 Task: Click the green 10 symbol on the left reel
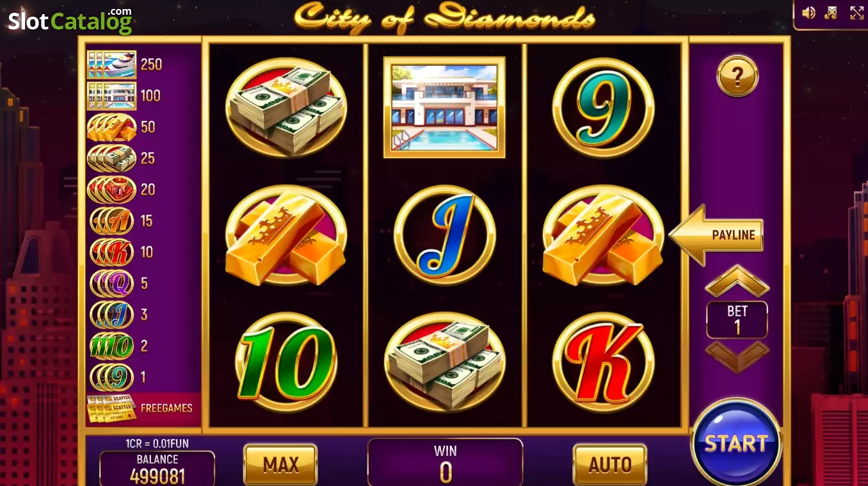click(x=286, y=362)
